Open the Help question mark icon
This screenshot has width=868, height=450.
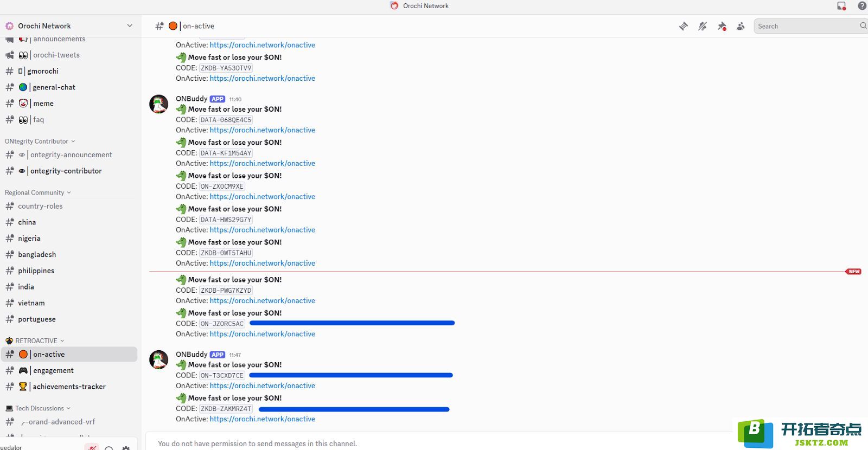862,6
